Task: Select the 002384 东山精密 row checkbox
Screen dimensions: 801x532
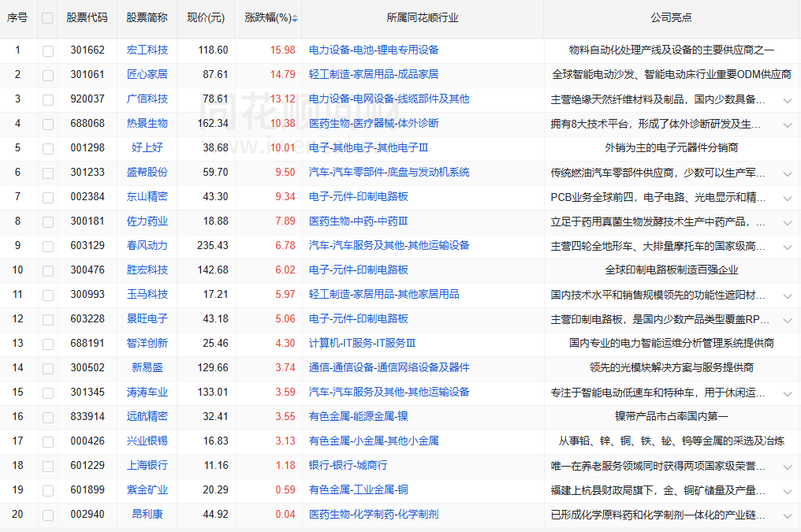Action: (x=48, y=198)
